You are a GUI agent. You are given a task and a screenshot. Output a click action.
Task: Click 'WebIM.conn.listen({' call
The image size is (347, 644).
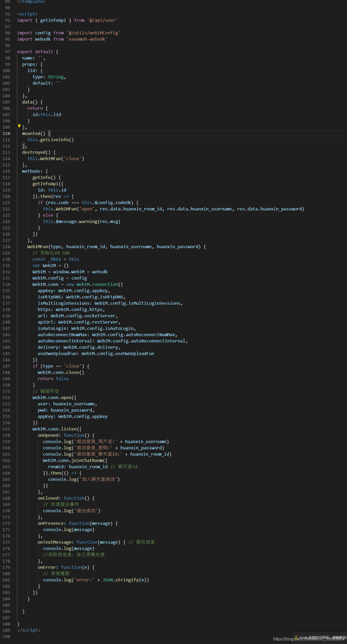(x=57, y=429)
